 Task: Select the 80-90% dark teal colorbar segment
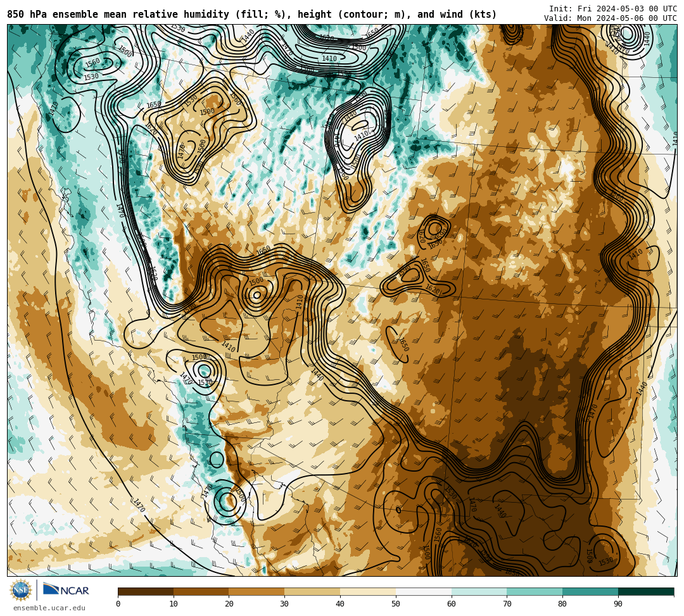click(x=590, y=591)
